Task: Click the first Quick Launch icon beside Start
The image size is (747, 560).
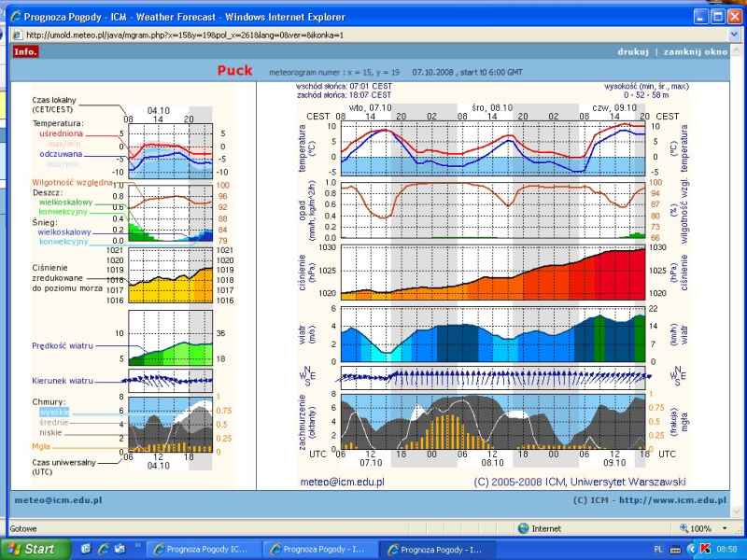Action: coord(87,549)
